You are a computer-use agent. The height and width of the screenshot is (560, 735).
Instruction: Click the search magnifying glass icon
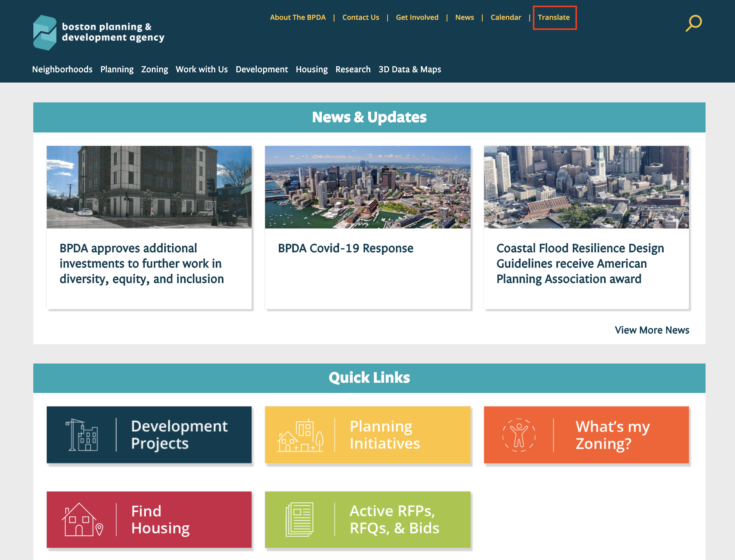693,23
